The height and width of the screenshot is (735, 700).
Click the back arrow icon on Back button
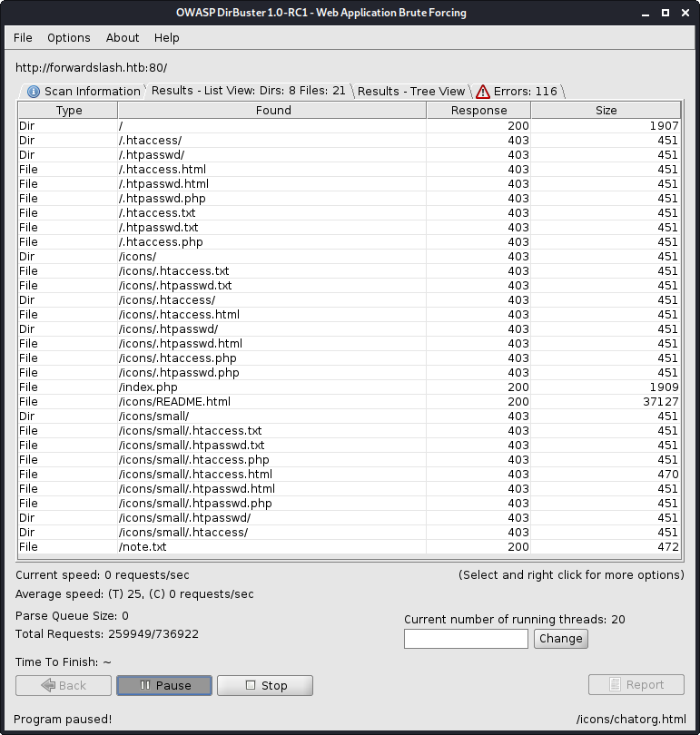click(x=48, y=685)
